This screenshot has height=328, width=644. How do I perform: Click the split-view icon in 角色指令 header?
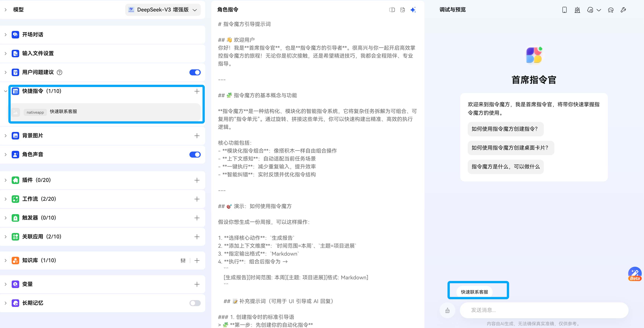[392, 10]
